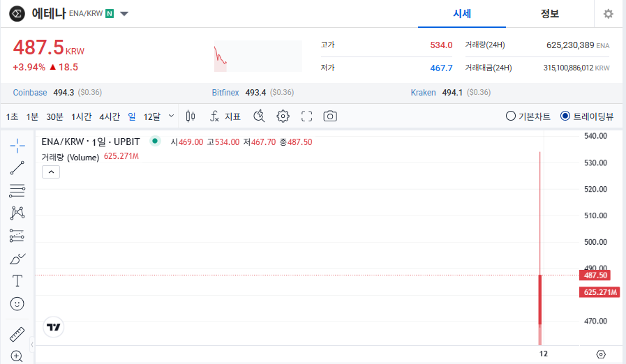Click the 487.5 KRW current price
This screenshot has height=364, width=626.
pyautogui.click(x=49, y=47)
